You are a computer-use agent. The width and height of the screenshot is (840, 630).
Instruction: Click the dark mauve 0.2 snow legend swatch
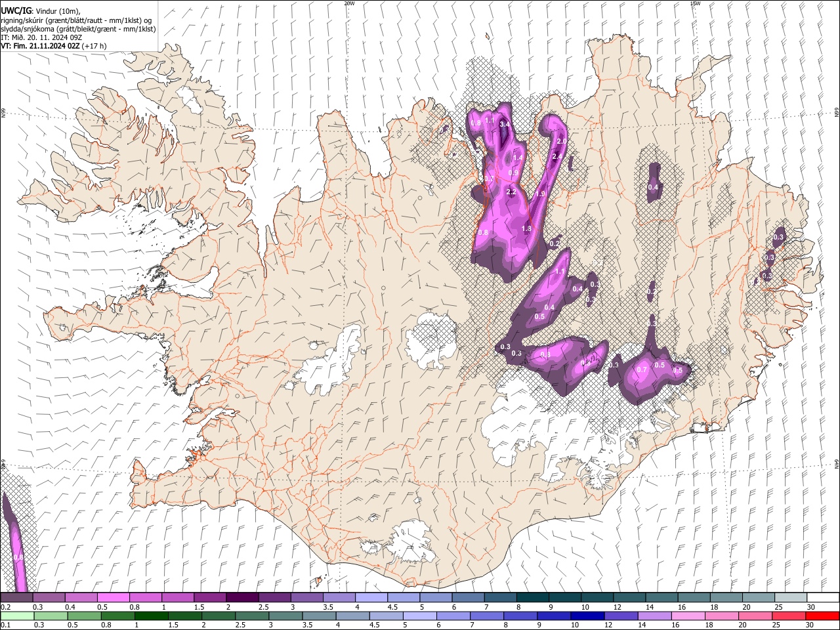[x=16, y=598]
